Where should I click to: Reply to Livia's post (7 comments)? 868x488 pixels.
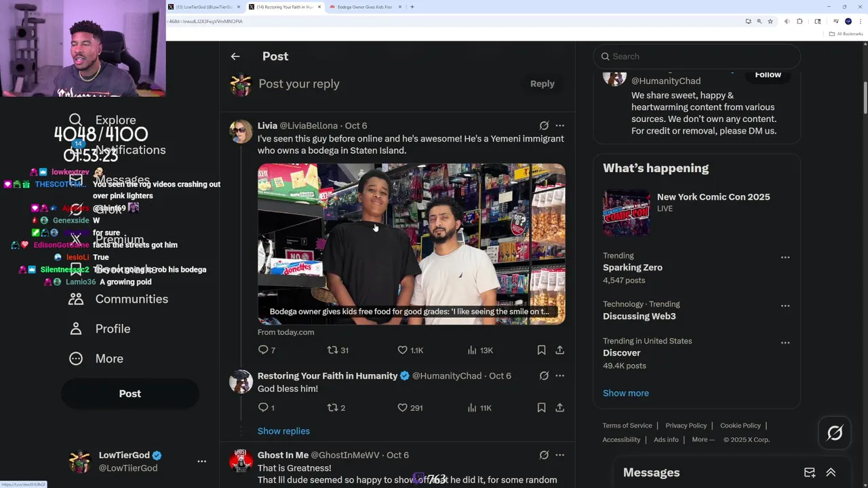click(267, 350)
